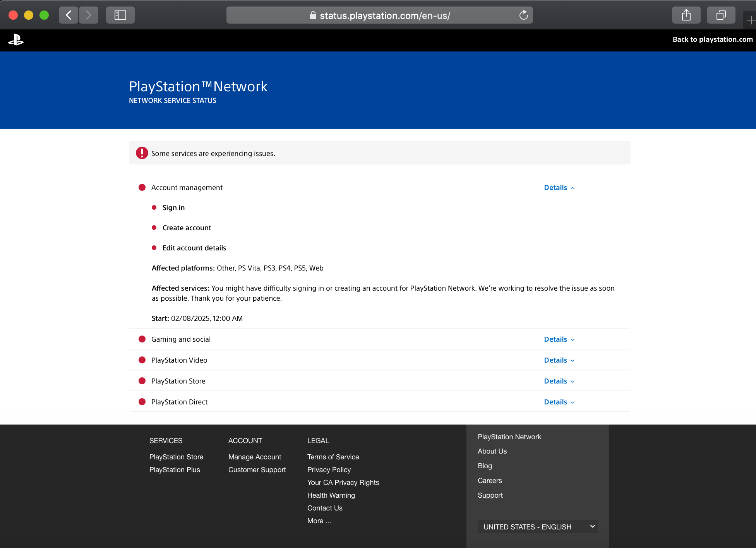Image resolution: width=756 pixels, height=548 pixels.
Task: Click Back to playstation.com link
Action: point(712,39)
